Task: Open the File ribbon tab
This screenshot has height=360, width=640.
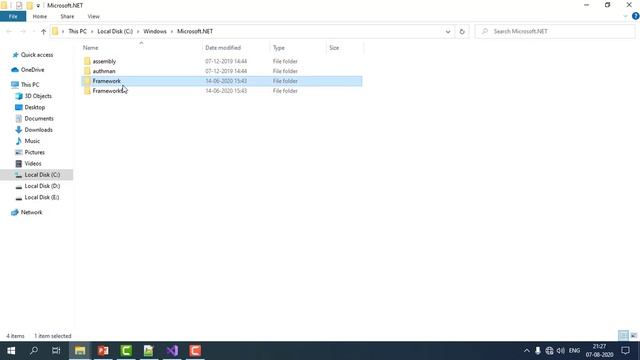Action: (13, 16)
